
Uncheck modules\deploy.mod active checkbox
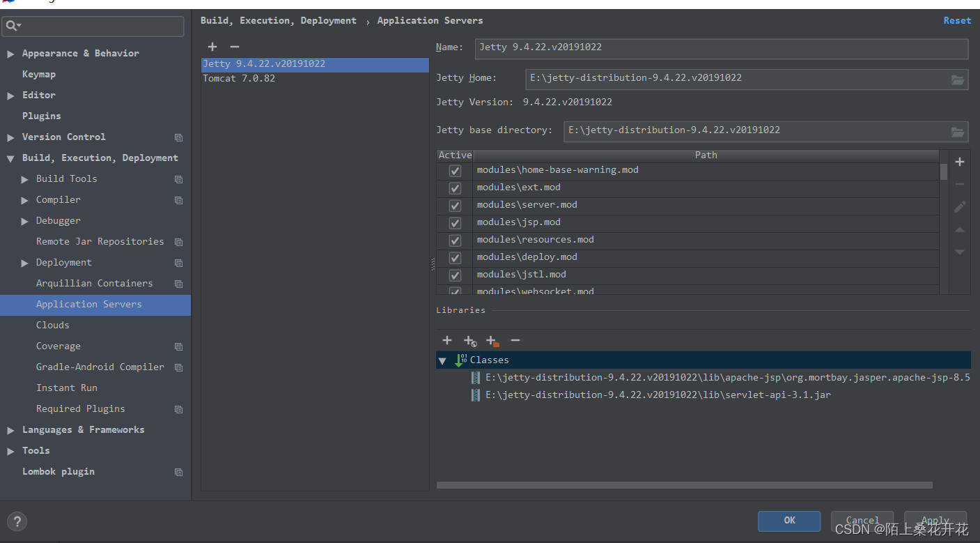pyautogui.click(x=455, y=258)
